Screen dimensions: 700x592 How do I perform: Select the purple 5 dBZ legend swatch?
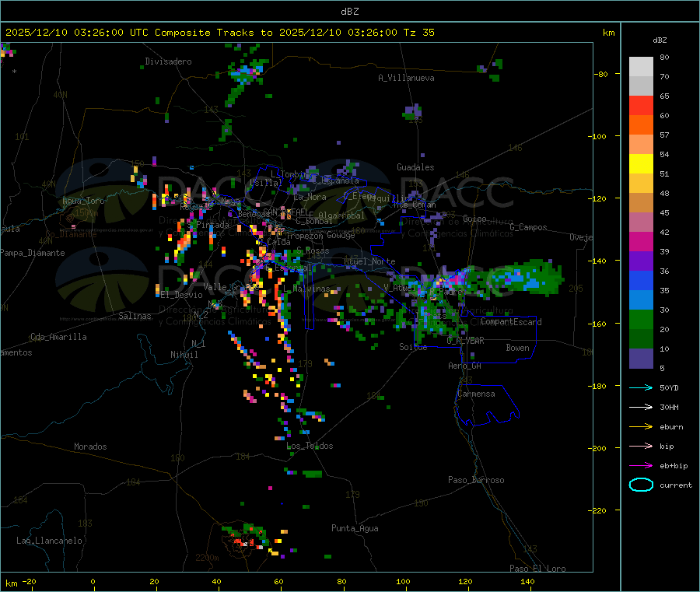(641, 359)
